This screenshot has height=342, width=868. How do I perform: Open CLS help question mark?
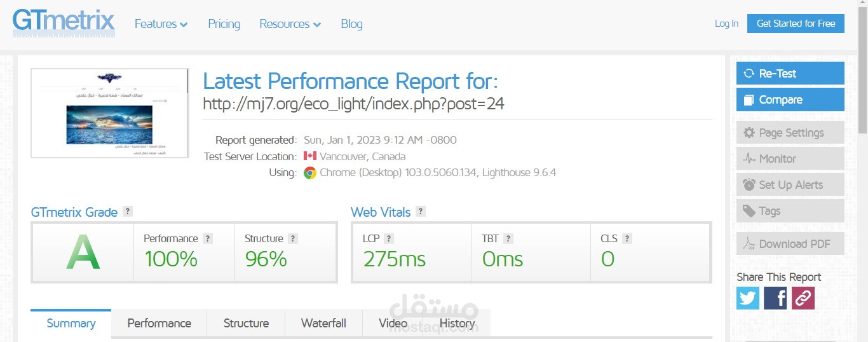(x=627, y=238)
